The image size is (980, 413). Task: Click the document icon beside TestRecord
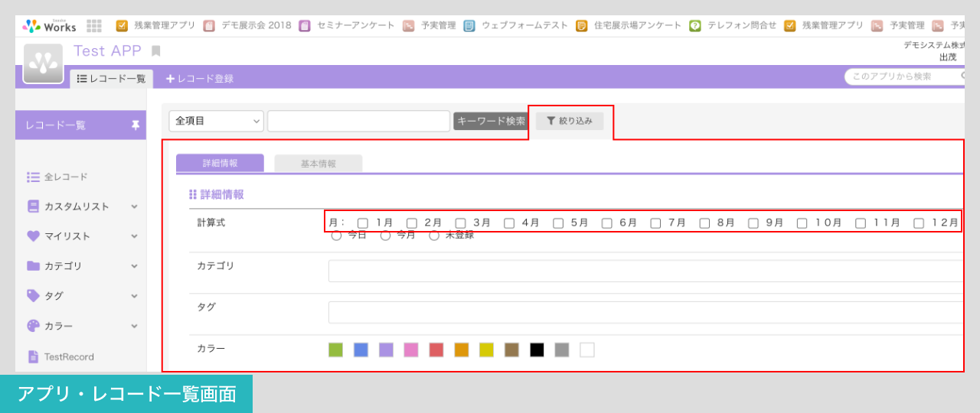point(33,356)
